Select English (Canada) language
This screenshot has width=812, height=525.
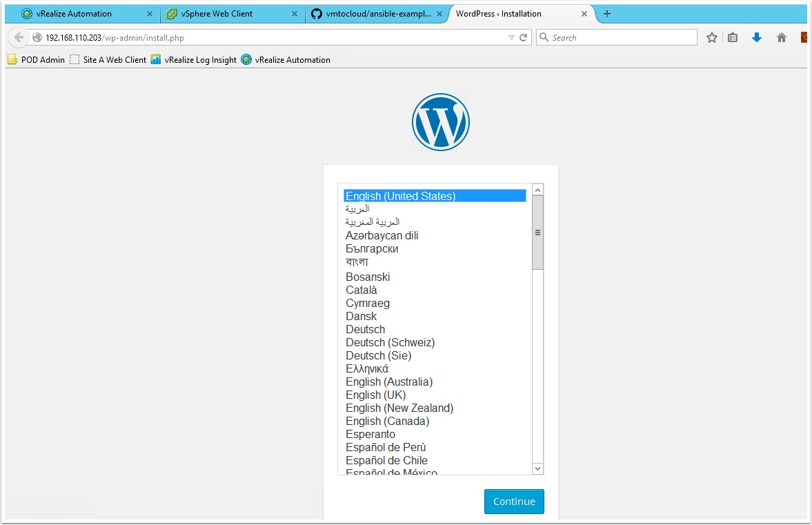click(435, 422)
